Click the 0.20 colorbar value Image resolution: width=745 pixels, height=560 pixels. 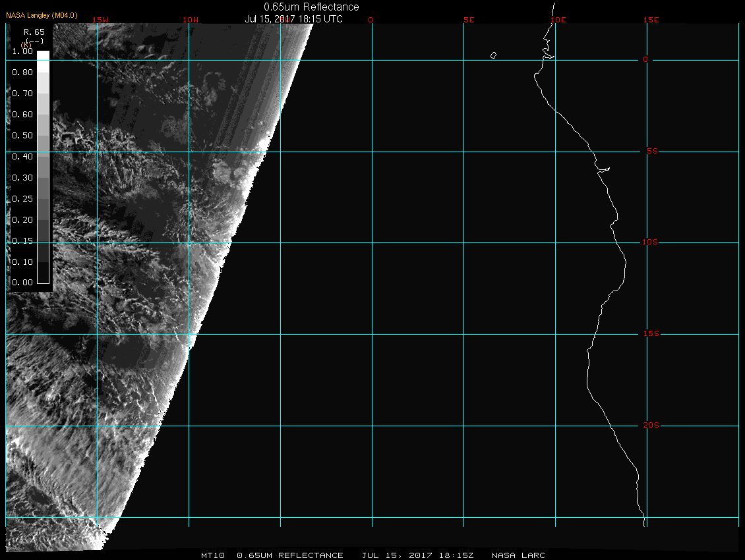click(22, 220)
